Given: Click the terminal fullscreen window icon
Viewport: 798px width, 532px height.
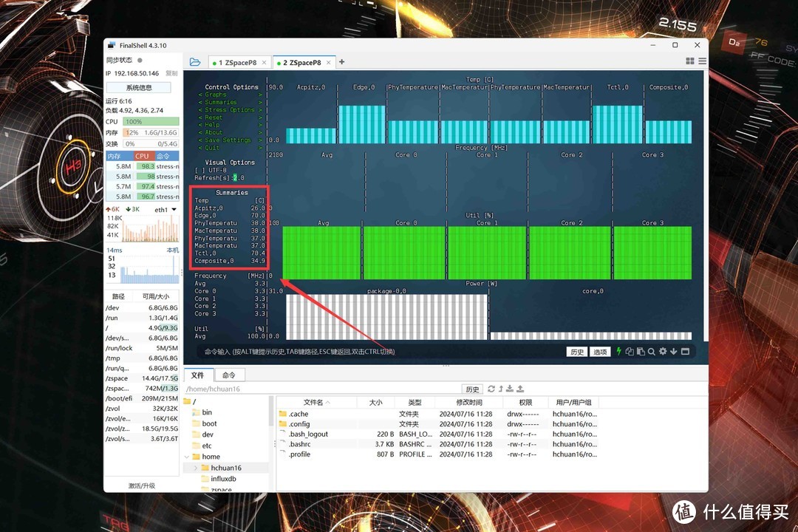Looking at the screenshot, I should tap(685, 352).
